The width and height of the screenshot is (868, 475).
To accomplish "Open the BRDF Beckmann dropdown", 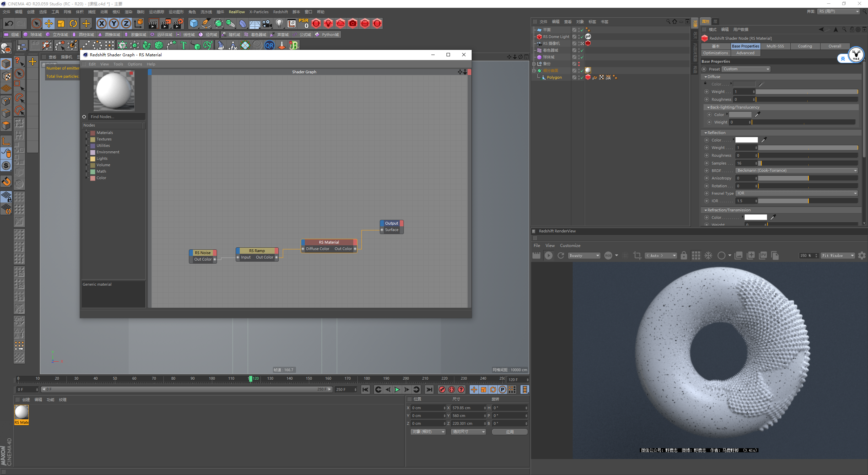I will [x=796, y=171].
